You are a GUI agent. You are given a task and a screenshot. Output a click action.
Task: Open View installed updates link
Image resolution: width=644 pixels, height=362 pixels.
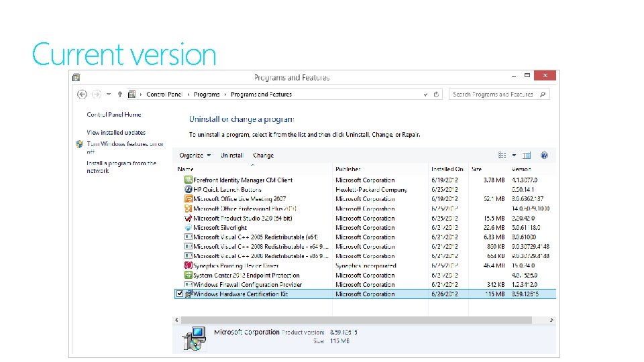tap(116, 133)
